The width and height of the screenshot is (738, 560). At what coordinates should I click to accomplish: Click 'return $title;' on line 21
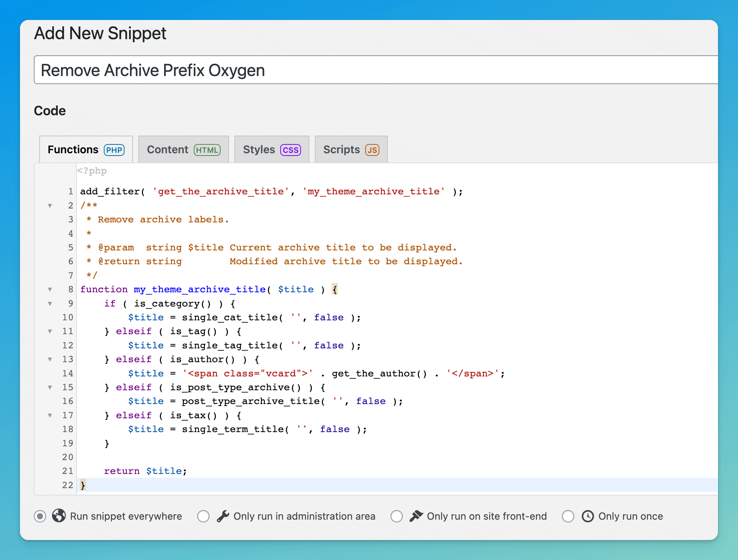point(146,471)
